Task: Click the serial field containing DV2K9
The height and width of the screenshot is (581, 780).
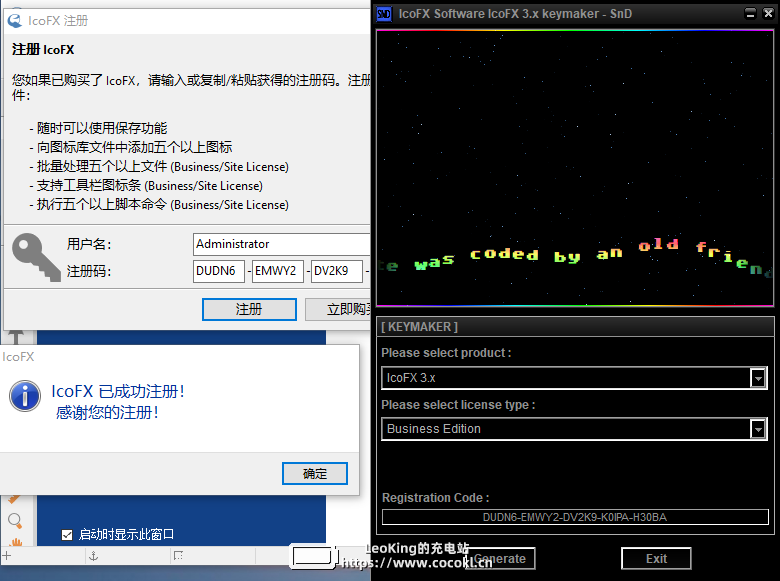Action: [336, 271]
